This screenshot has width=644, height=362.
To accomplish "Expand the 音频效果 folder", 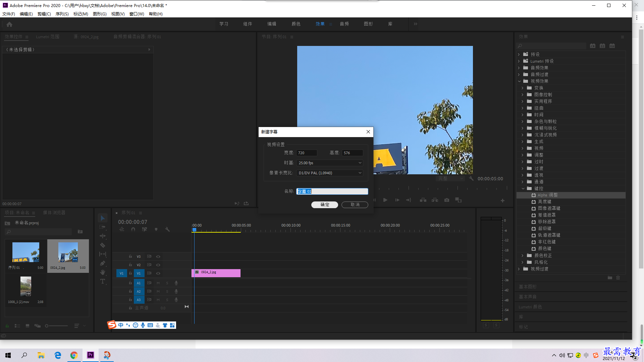I will point(519,68).
